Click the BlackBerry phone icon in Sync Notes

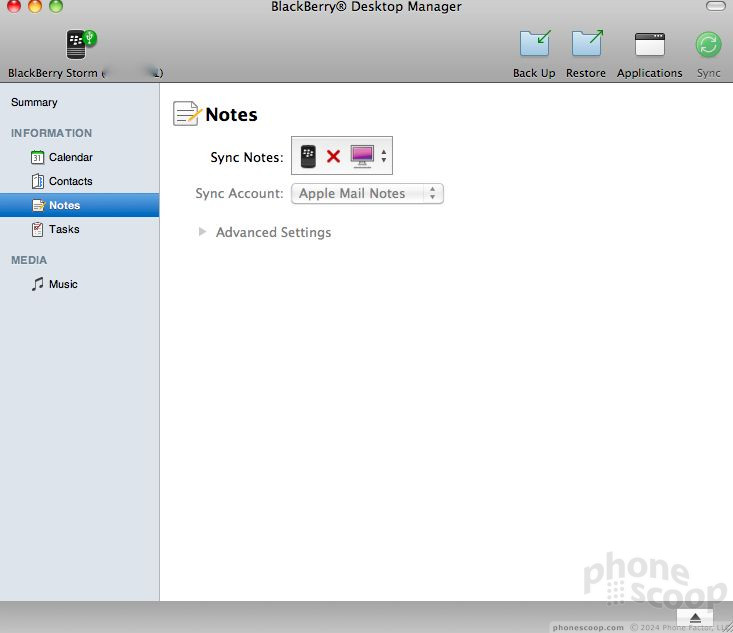point(308,156)
